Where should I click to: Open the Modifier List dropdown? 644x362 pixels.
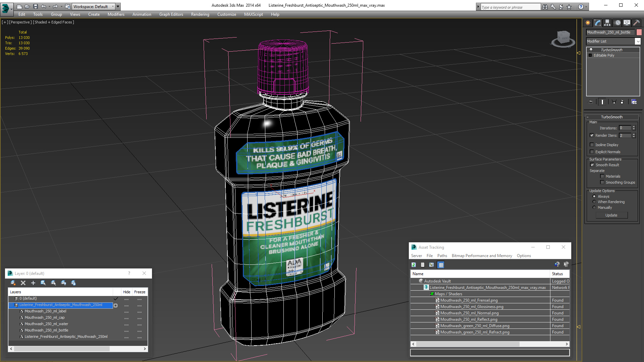[638, 41]
